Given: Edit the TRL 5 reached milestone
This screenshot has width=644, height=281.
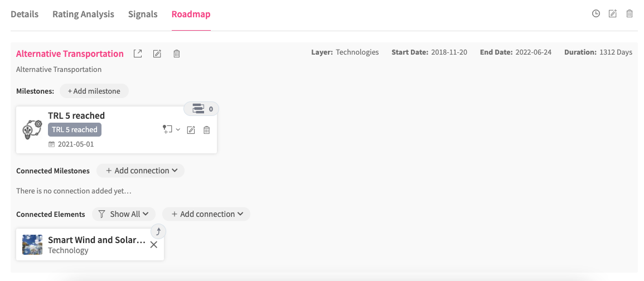Looking at the screenshot, I should [191, 130].
